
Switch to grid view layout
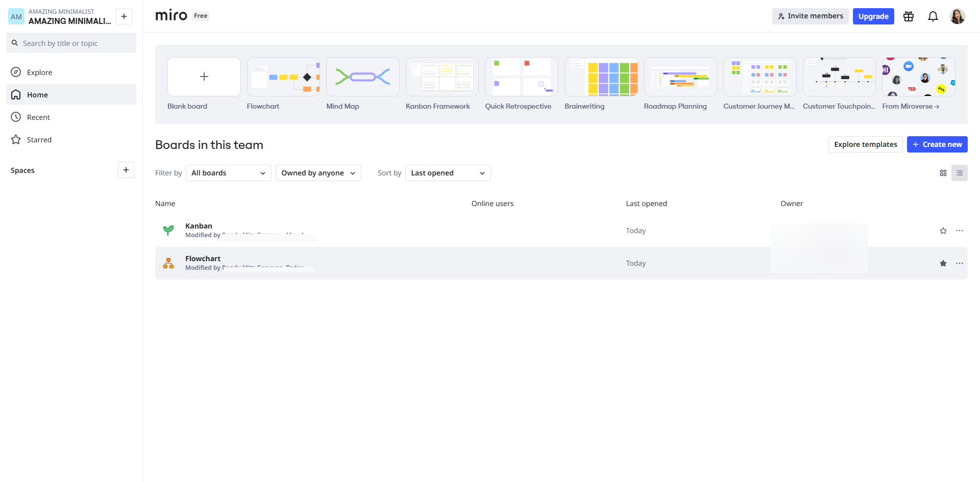click(943, 173)
